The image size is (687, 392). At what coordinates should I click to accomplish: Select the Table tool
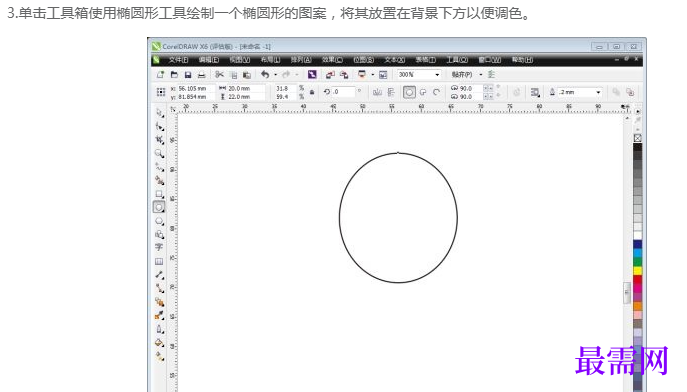159,261
